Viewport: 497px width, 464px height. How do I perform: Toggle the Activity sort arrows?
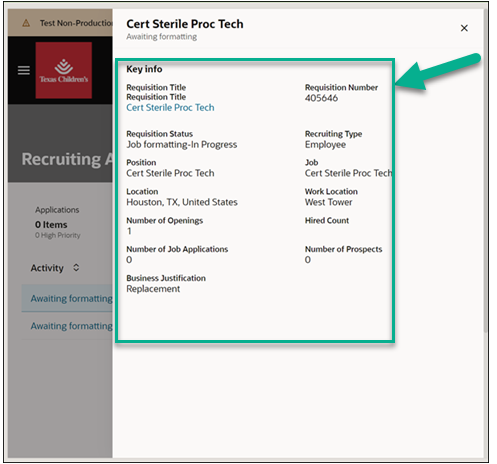pyautogui.click(x=76, y=268)
